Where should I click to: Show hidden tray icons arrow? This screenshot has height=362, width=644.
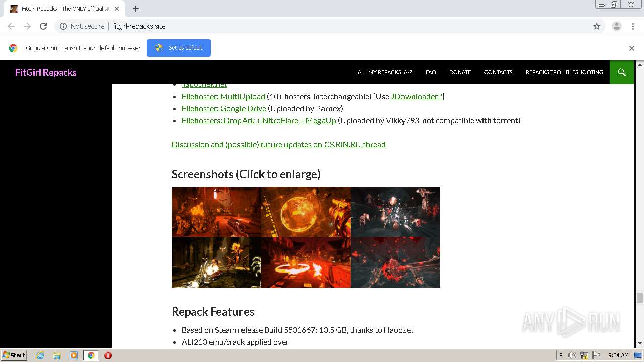click(561, 355)
